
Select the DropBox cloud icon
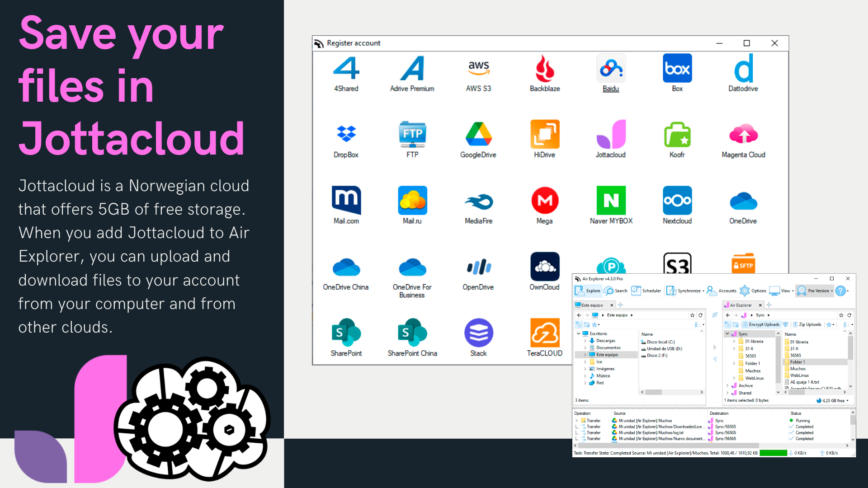(346, 133)
